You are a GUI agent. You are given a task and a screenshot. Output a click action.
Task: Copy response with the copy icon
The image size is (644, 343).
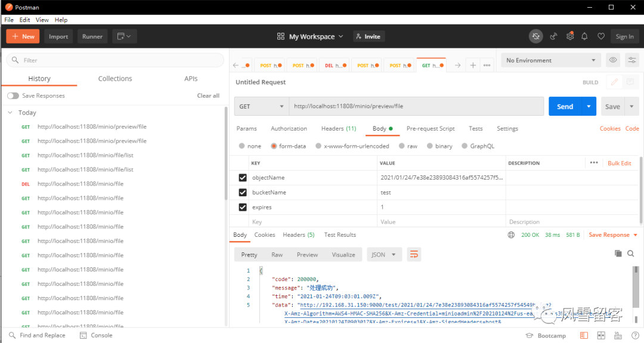(x=618, y=254)
